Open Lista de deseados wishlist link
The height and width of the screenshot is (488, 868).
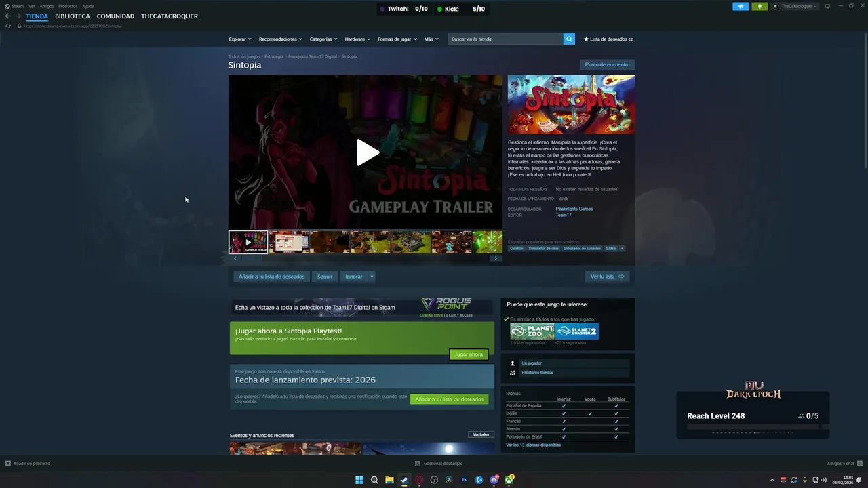pyautogui.click(x=608, y=39)
